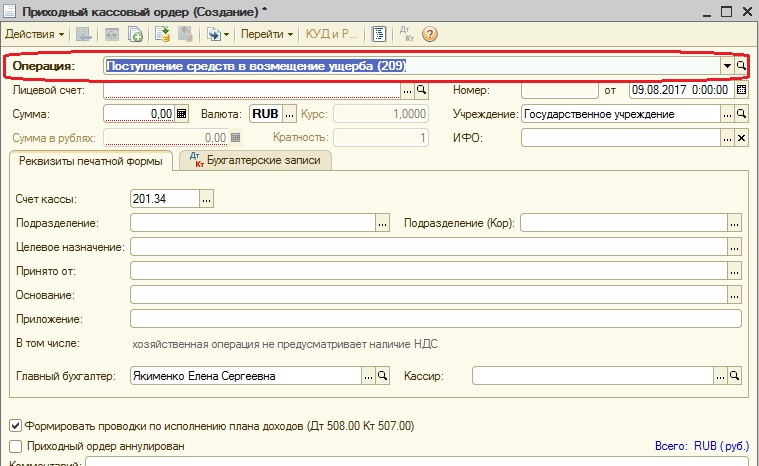Switch to Бухгалтерские записи tab
This screenshot has width=759, height=466.
coord(255,160)
